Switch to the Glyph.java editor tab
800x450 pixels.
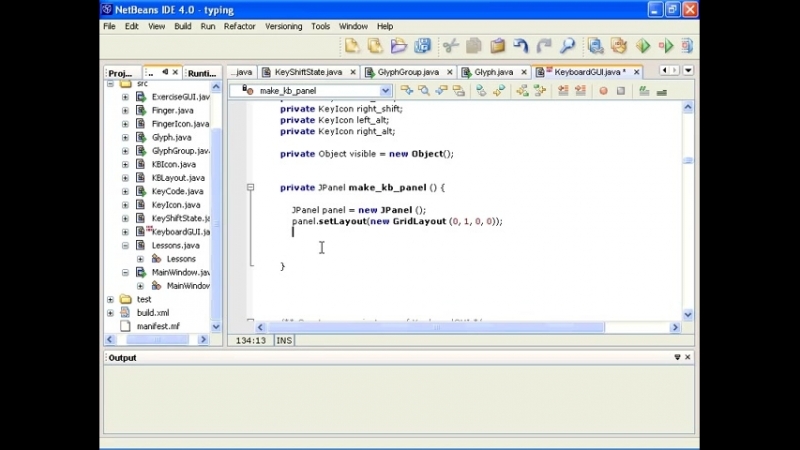coord(493,72)
